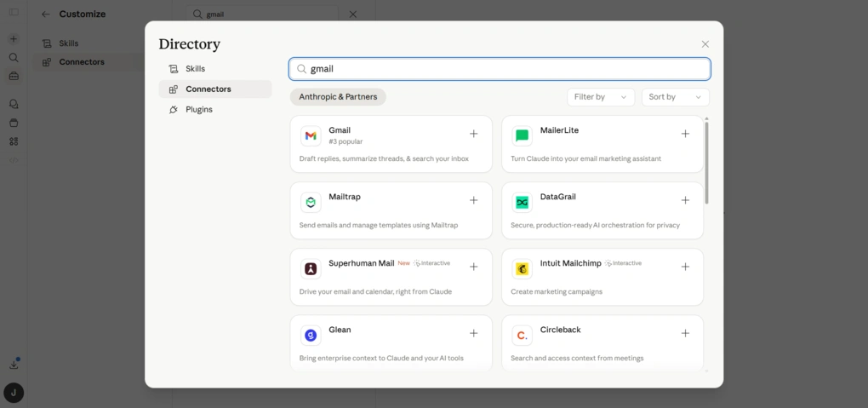Start new chat with sidebar plus icon
The width and height of the screenshot is (868, 408).
point(14,39)
